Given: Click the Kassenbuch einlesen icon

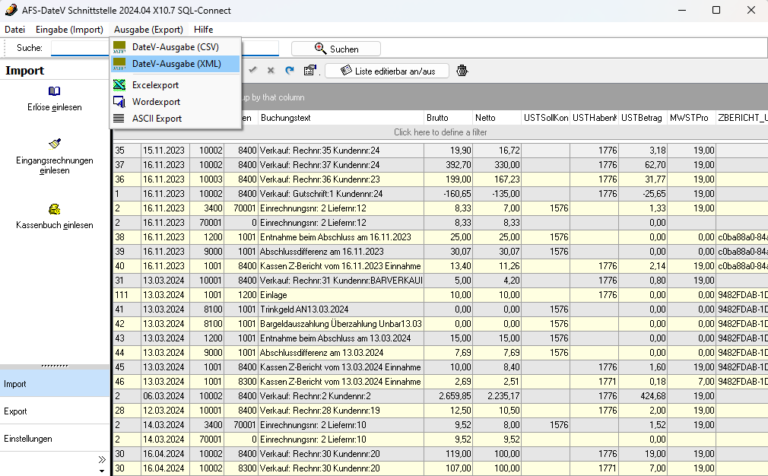Looking at the screenshot, I should tap(54, 209).
